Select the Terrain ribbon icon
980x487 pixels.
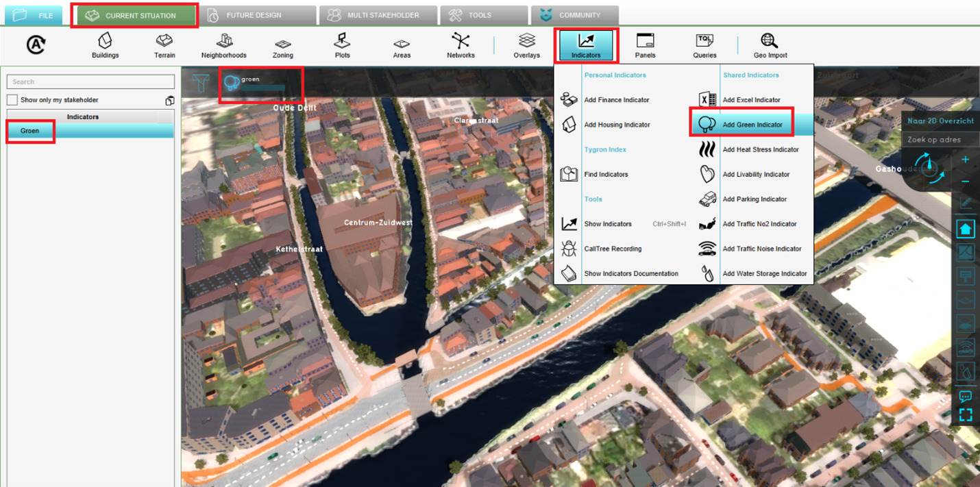click(x=164, y=45)
